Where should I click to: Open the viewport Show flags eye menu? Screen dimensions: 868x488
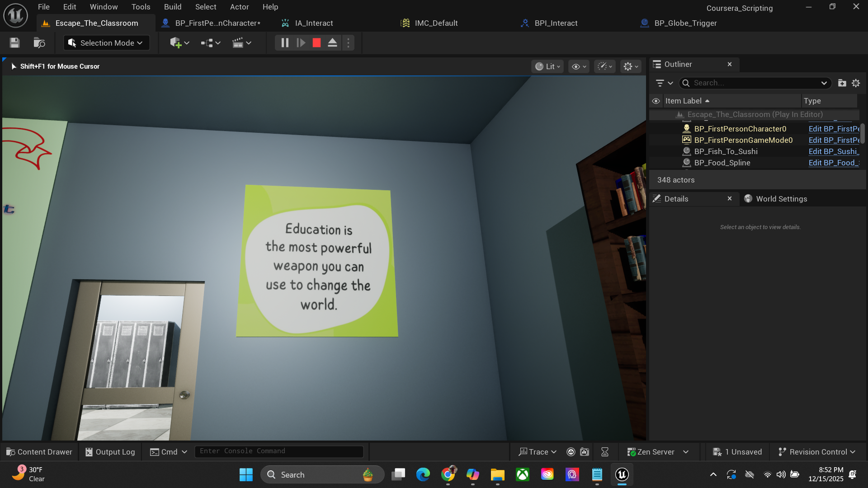[x=579, y=66]
